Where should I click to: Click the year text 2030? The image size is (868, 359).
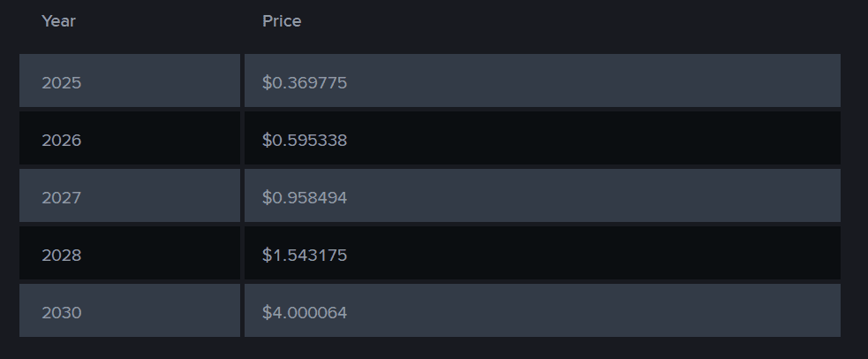pos(62,312)
